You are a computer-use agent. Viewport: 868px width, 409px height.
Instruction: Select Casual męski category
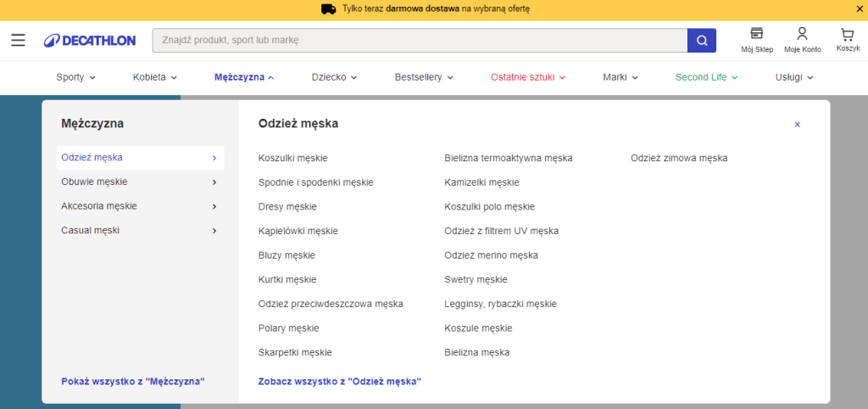click(x=141, y=231)
